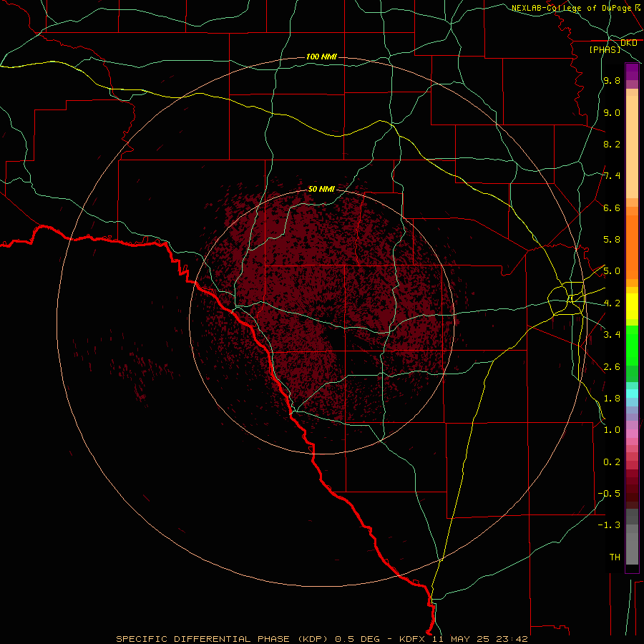Click the bright green band on the color scale
The width and height of the screenshot is (644, 644).
tap(632, 346)
